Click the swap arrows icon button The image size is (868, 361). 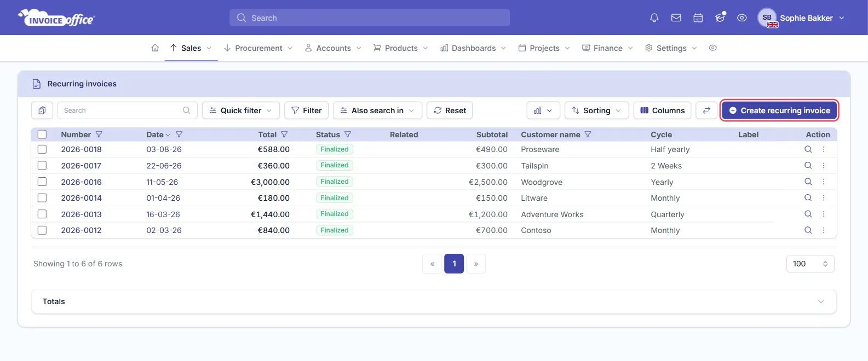706,110
